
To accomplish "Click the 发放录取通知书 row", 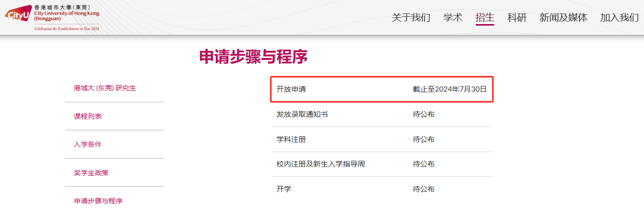I will point(382,114).
